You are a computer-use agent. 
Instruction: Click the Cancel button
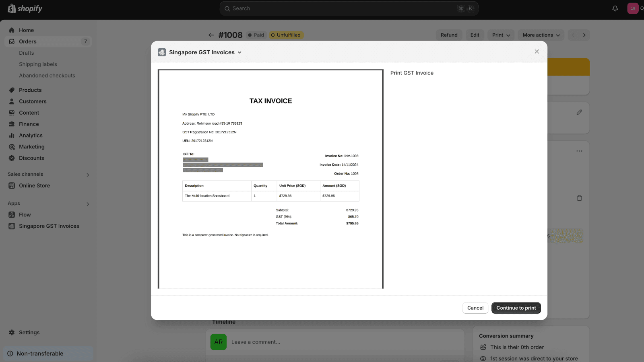tap(475, 308)
